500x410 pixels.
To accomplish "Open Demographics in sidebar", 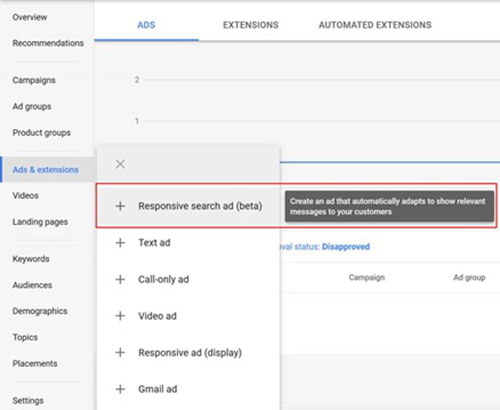I will 40,311.
